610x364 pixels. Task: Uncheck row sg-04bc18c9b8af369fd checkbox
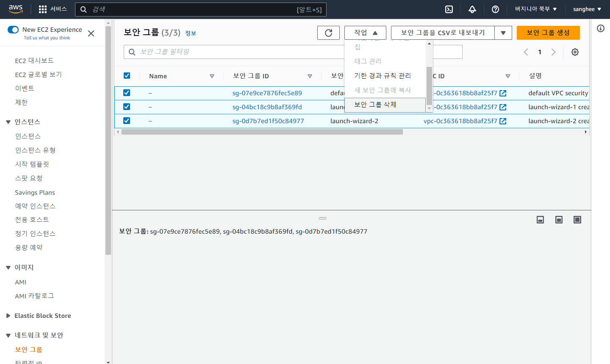[x=127, y=107]
